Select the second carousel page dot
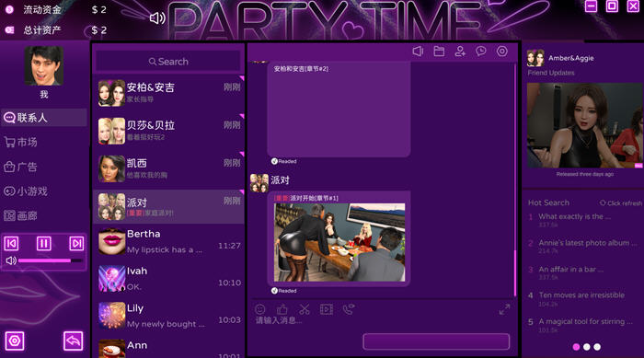This screenshot has width=644, height=358. [587, 347]
